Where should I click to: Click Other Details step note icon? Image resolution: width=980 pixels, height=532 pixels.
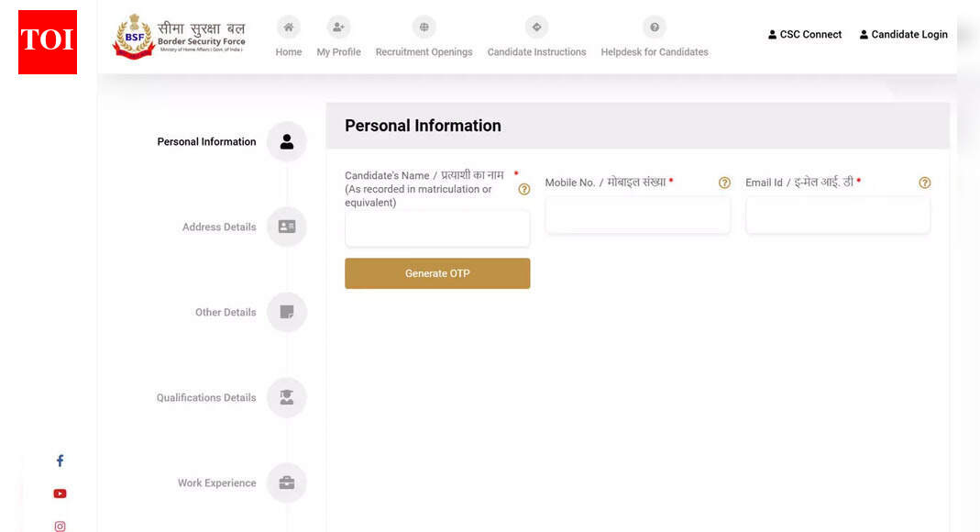tap(287, 312)
